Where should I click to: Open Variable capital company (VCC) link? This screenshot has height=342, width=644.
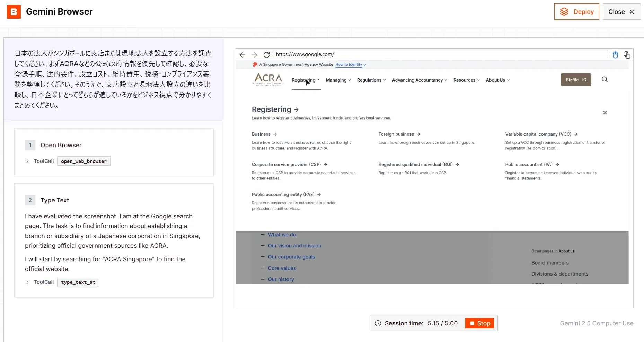541,134
